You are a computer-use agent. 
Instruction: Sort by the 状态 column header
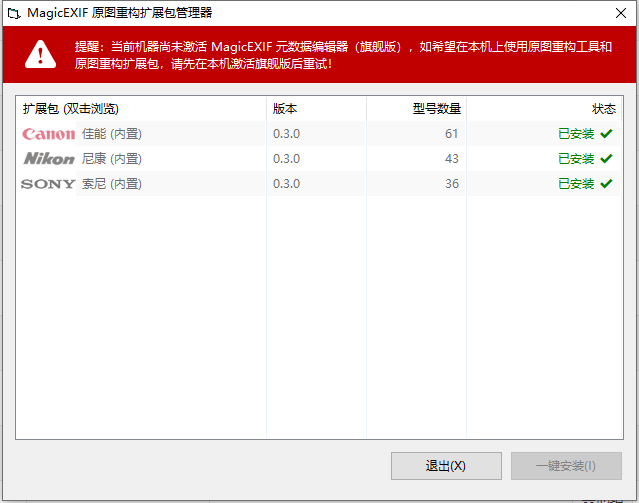tap(544, 109)
